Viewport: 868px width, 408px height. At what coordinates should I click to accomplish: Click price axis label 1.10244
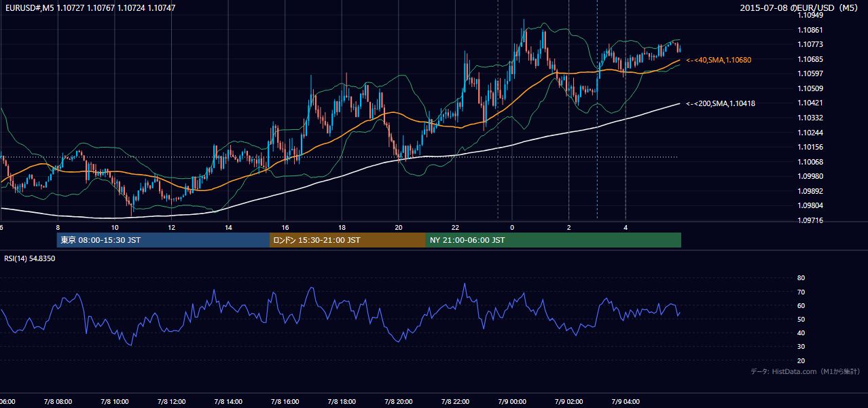coord(810,133)
